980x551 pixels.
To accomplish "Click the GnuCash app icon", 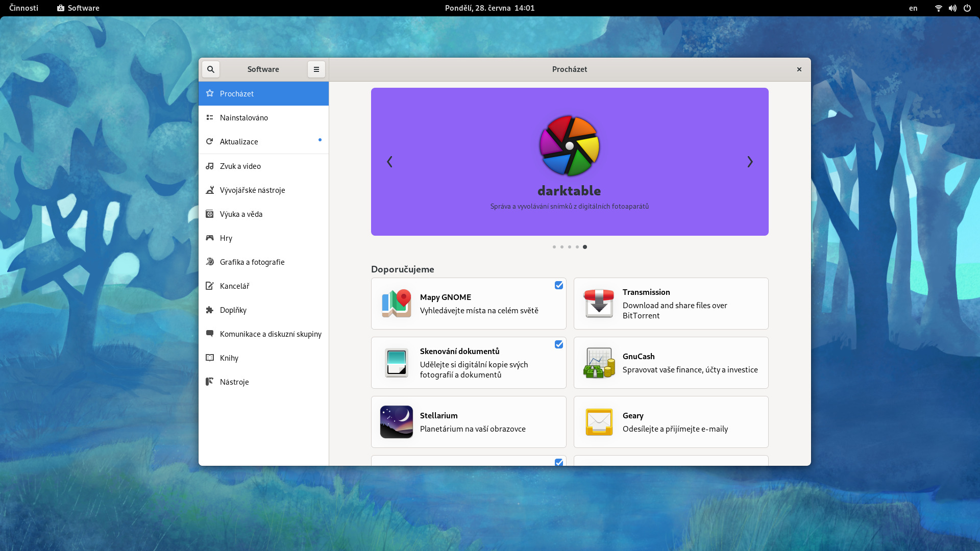I will pos(599,363).
